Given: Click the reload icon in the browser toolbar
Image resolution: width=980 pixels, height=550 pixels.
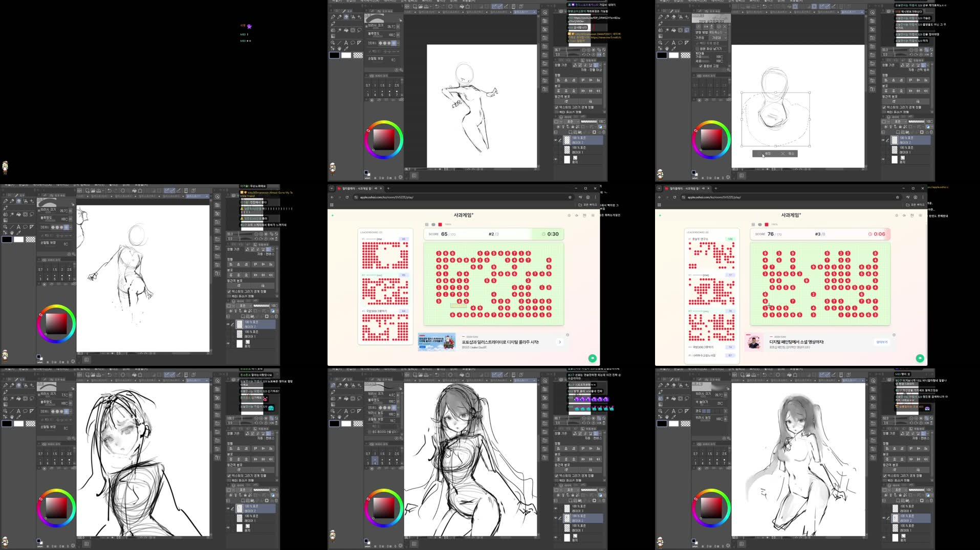Looking at the screenshot, I should 347,197.
